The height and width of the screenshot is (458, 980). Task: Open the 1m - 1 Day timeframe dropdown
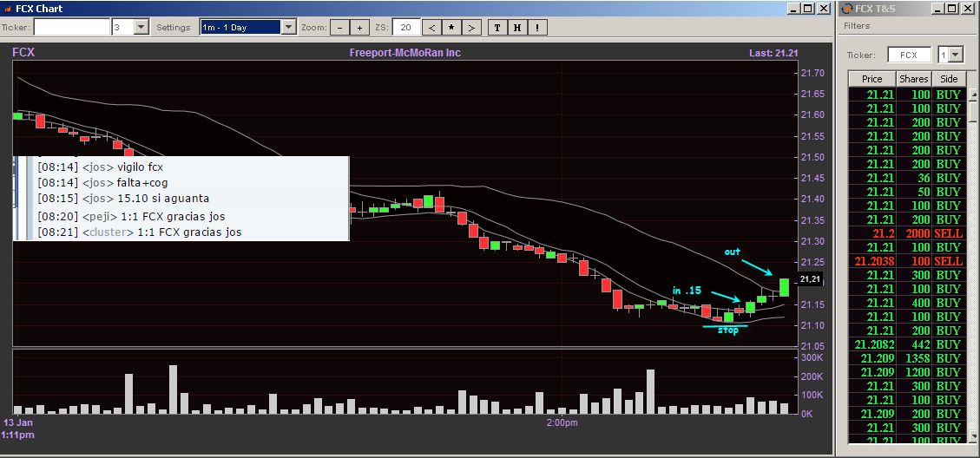[288, 28]
